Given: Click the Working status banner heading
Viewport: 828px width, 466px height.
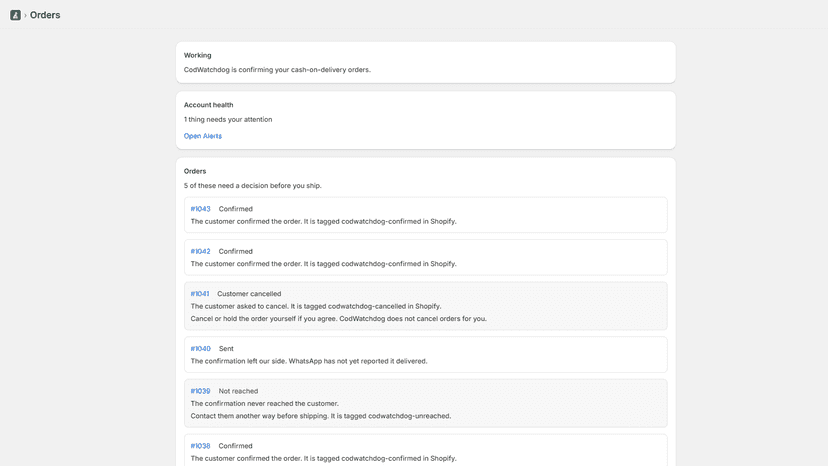Looking at the screenshot, I should pyautogui.click(x=197, y=55).
